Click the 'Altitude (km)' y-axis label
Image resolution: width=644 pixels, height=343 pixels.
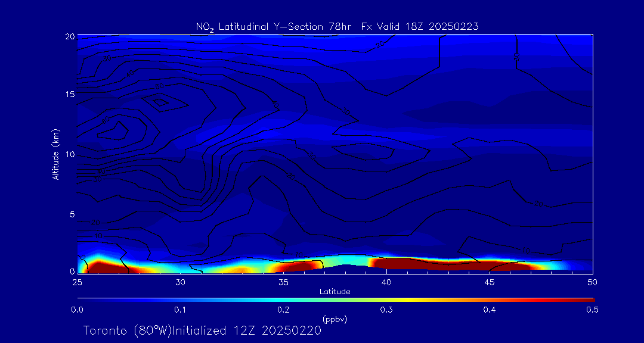[55, 154]
